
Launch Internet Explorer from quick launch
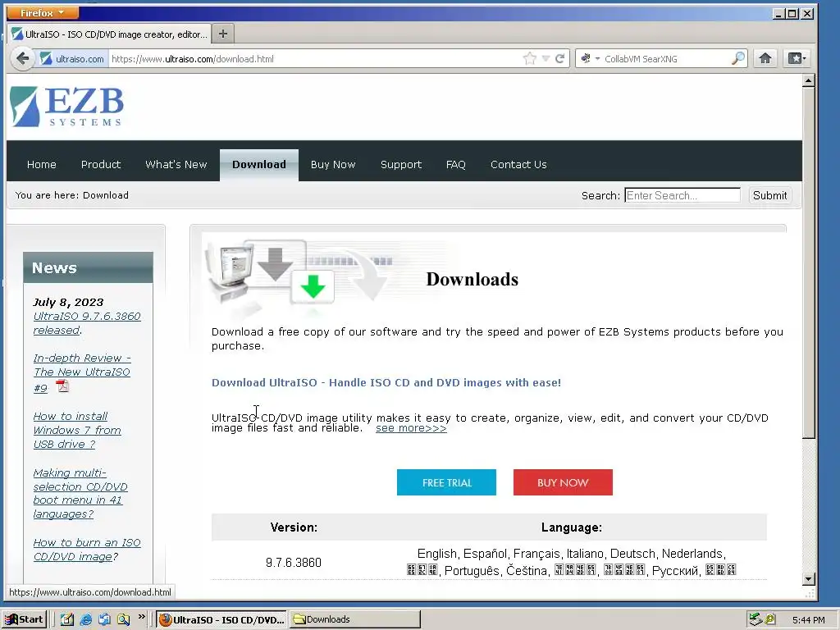point(85,619)
